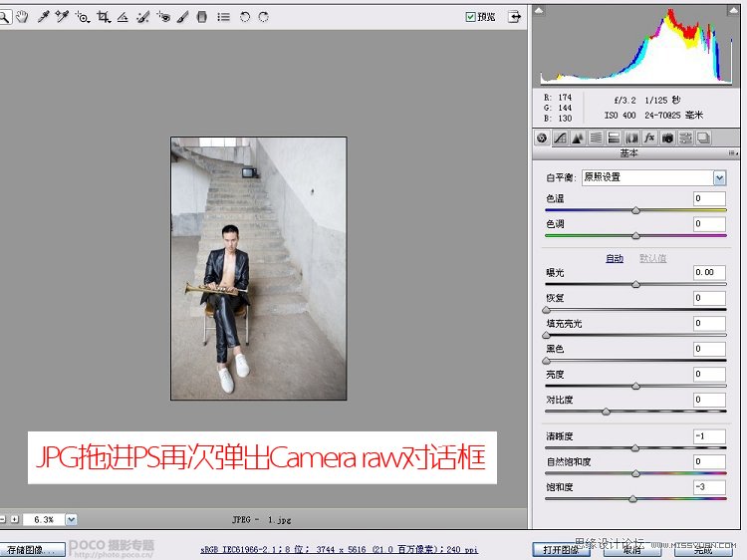Click the 存储图像 save image button

pos(32,550)
